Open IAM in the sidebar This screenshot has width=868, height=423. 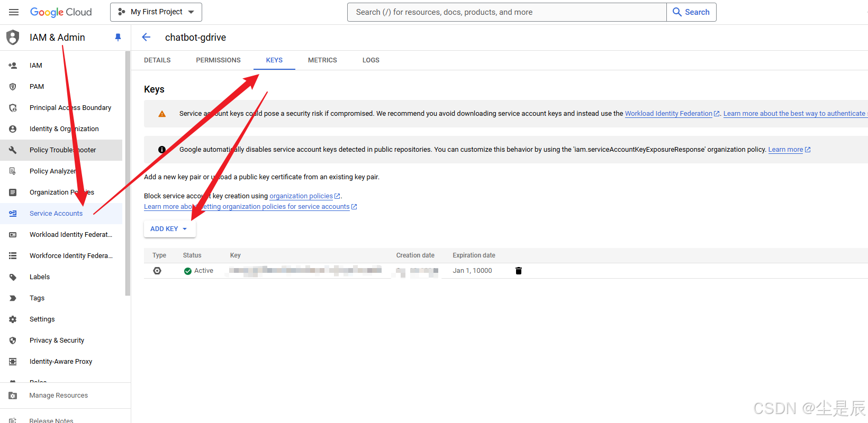tap(61, 66)
